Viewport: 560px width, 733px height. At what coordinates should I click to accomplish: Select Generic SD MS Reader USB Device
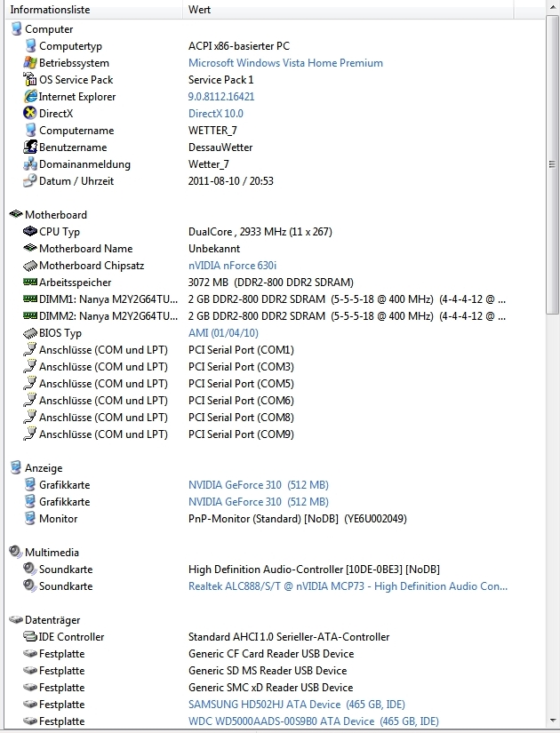point(268,670)
